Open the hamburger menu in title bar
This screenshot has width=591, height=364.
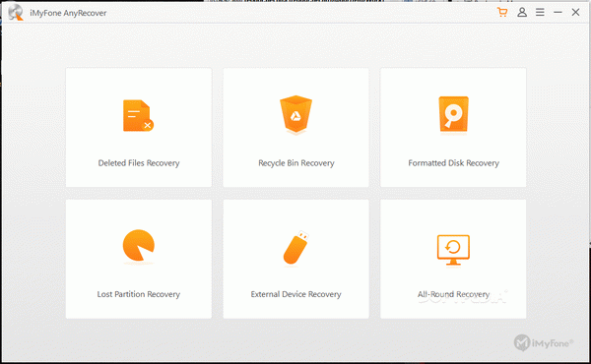tap(540, 12)
